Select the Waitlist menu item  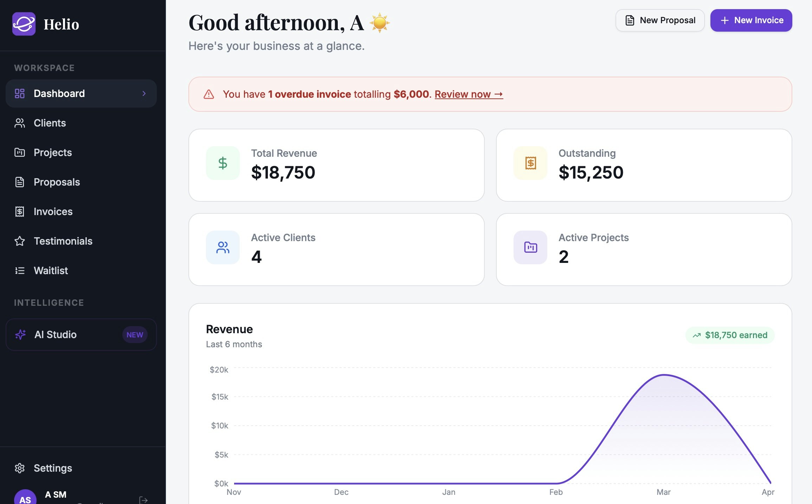(x=51, y=271)
